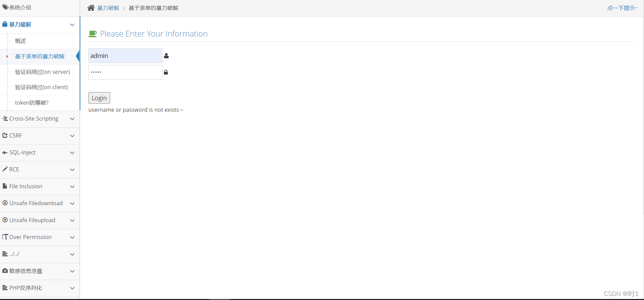Click the Cross-Site Scripting sidebar icon
The height and width of the screenshot is (300, 644).
click(x=5, y=119)
